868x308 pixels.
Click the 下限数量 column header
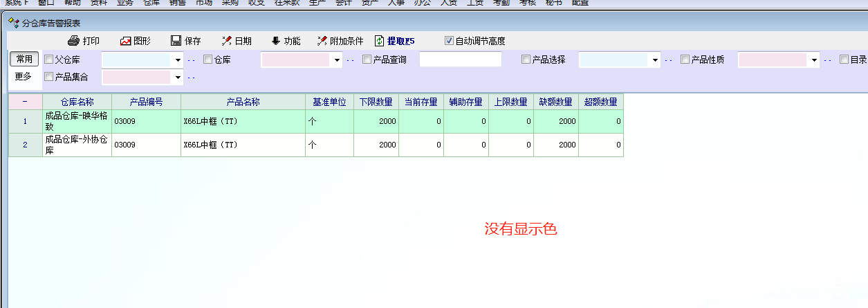pyautogui.click(x=376, y=102)
